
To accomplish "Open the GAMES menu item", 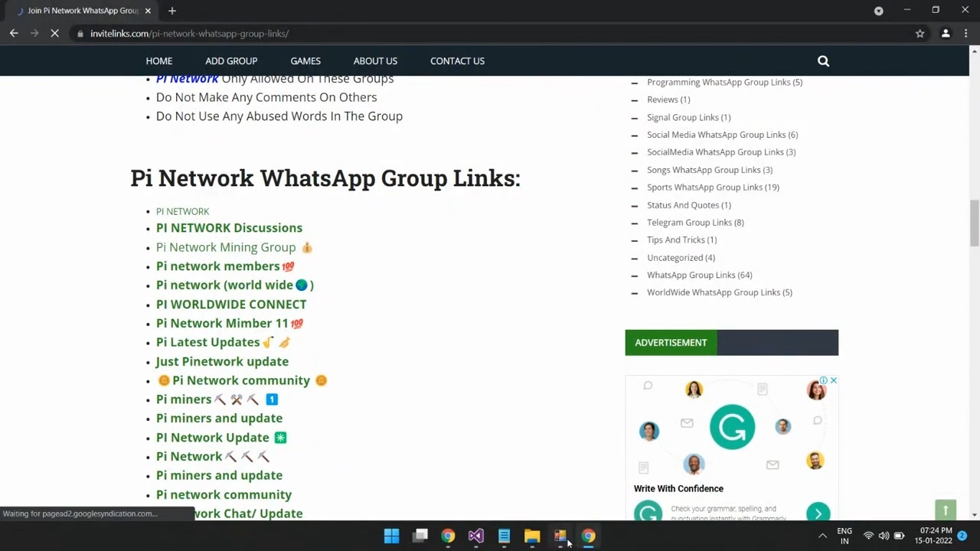I will [x=305, y=61].
